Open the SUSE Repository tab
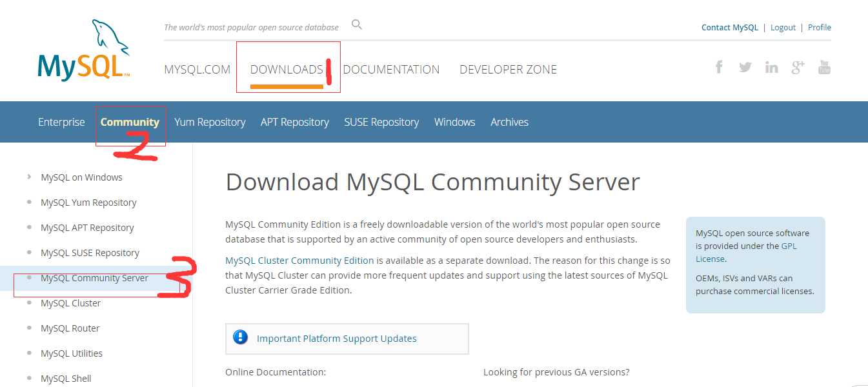This screenshot has height=387, width=868. coord(381,122)
